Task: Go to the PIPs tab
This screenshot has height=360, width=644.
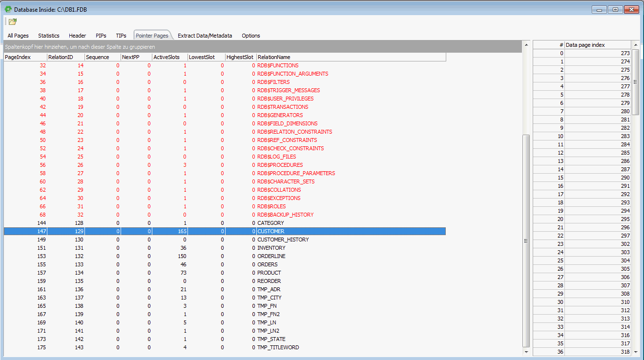Action: 101,36
